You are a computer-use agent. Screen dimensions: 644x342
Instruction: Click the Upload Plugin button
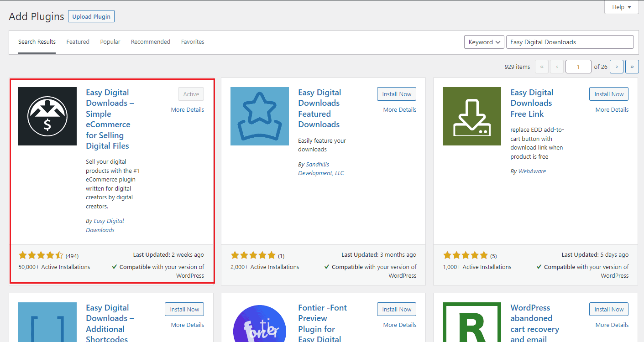pyautogui.click(x=91, y=17)
